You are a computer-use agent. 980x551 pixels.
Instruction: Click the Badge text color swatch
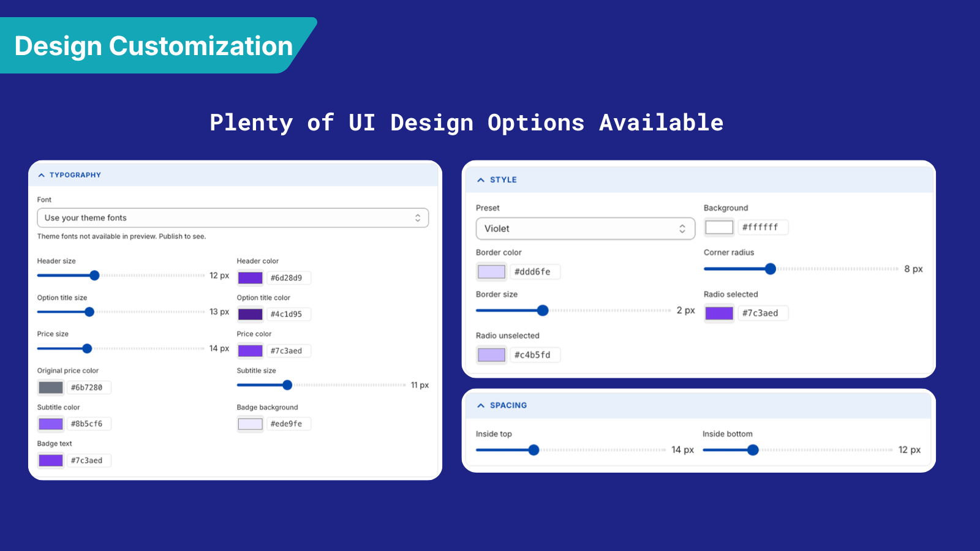pyautogui.click(x=51, y=460)
